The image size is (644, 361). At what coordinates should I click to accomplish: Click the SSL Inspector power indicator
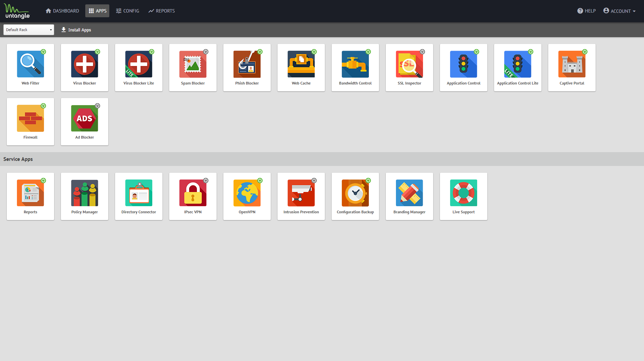pyautogui.click(x=422, y=52)
